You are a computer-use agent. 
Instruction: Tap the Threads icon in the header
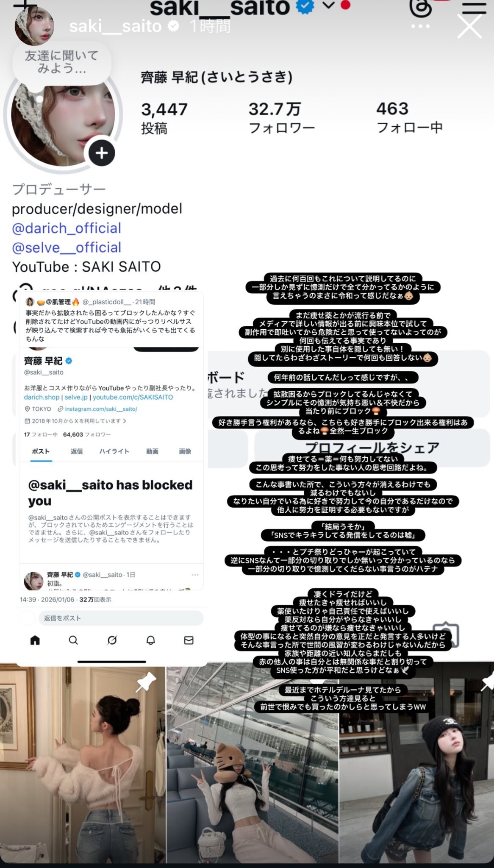point(420,8)
